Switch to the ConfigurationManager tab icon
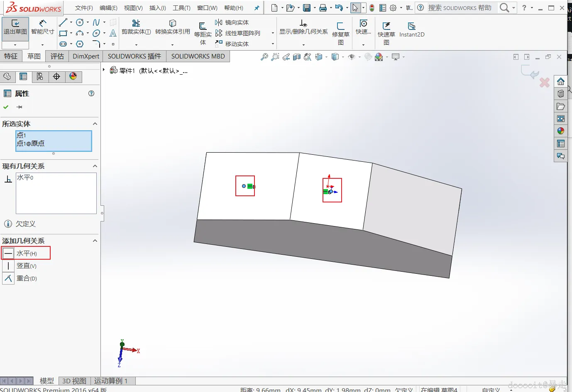 click(40, 76)
